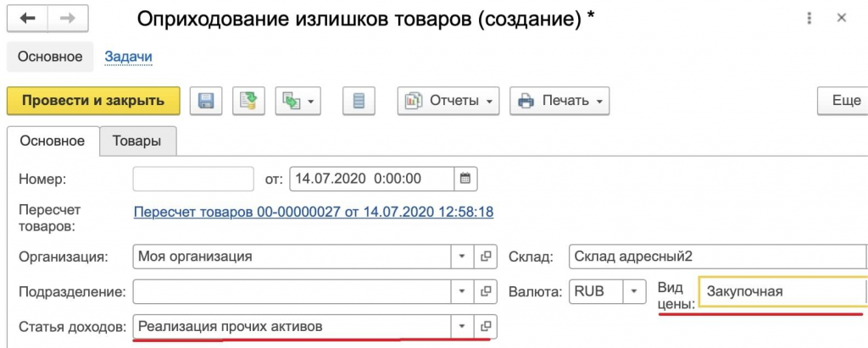Click the empty Подразделение field

(292, 291)
